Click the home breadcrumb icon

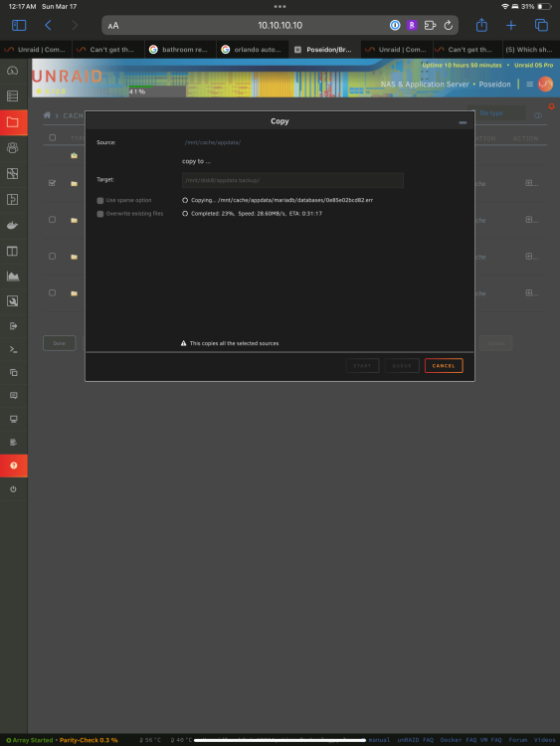pyautogui.click(x=47, y=115)
